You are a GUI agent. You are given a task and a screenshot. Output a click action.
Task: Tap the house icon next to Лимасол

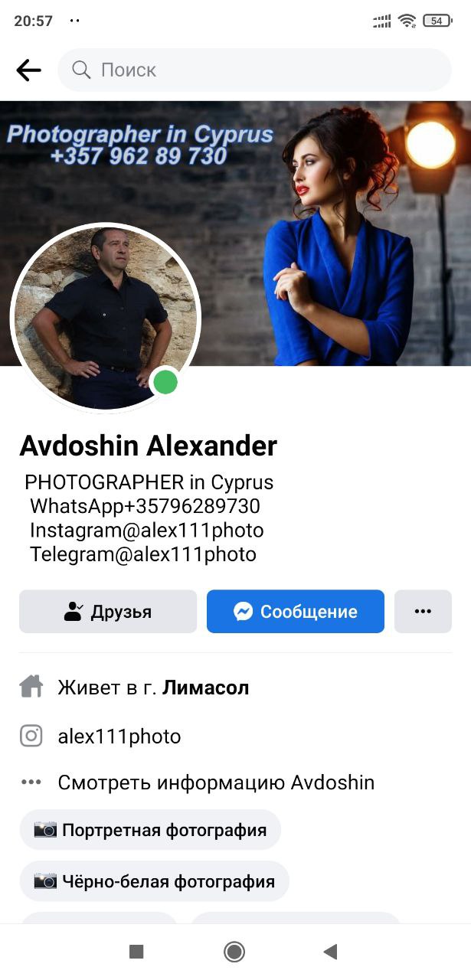[31, 688]
